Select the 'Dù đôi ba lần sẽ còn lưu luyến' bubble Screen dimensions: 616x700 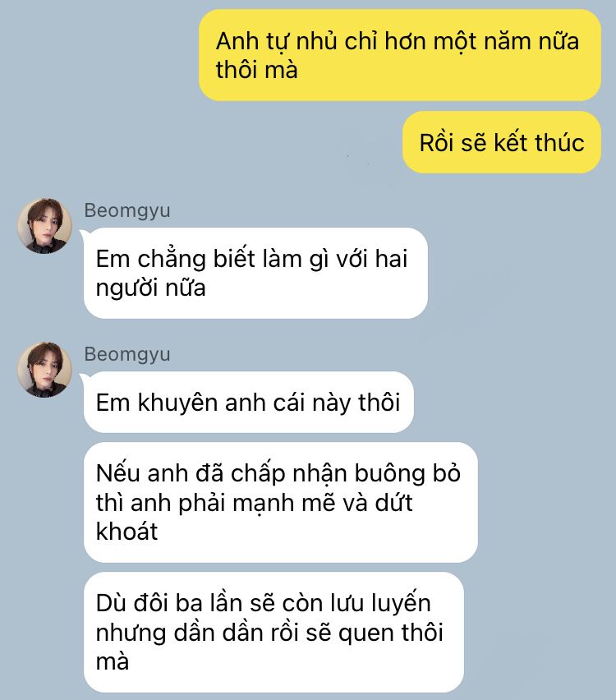coord(274,632)
